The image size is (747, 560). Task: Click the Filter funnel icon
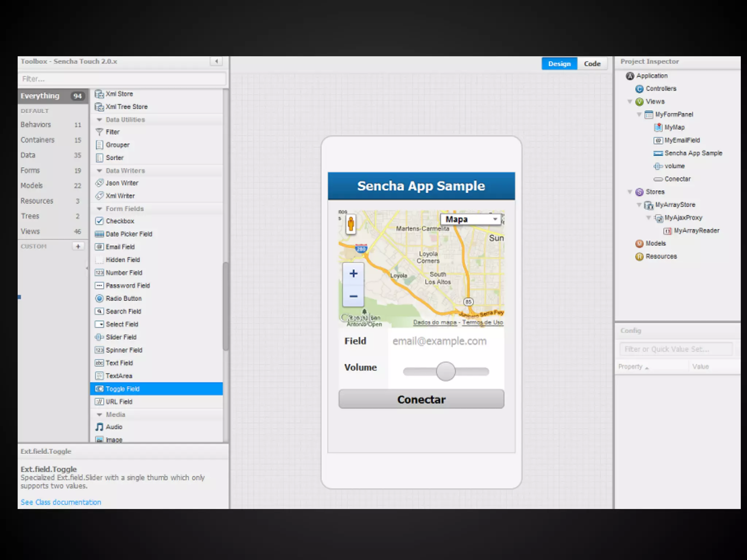99,132
